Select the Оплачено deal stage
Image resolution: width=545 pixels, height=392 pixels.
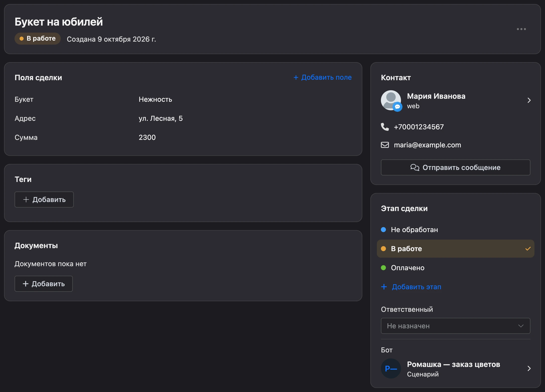click(455, 268)
